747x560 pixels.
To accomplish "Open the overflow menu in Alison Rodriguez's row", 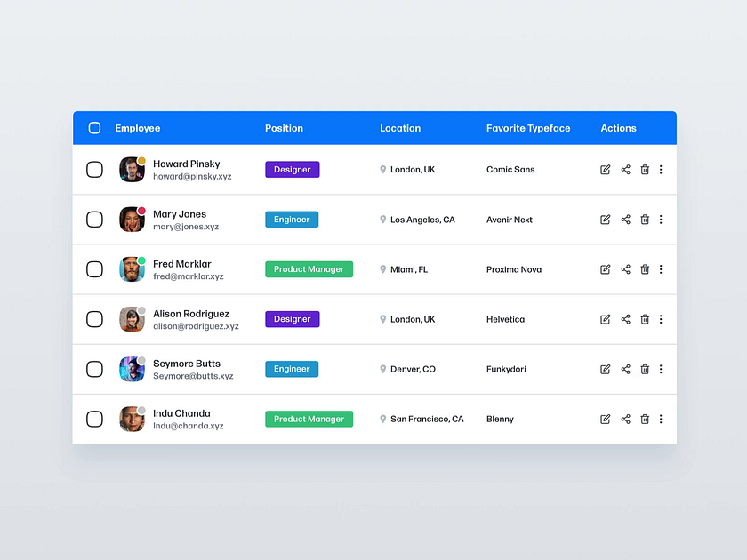I will (661, 319).
